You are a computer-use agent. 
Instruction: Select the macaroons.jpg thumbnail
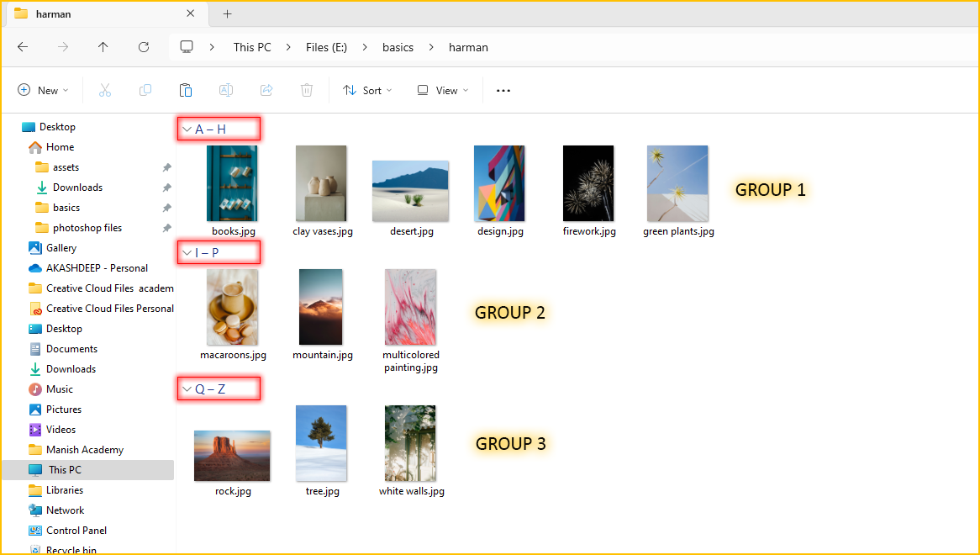coord(232,308)
